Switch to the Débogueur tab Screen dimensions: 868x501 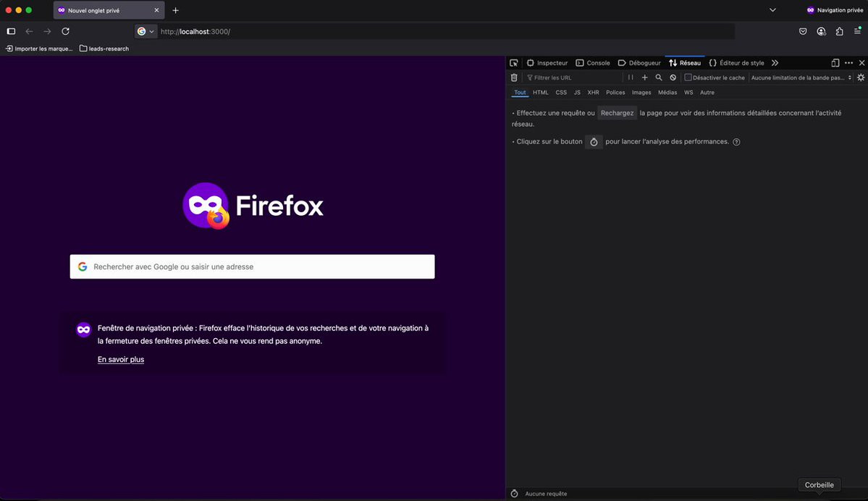click(639, 63)
